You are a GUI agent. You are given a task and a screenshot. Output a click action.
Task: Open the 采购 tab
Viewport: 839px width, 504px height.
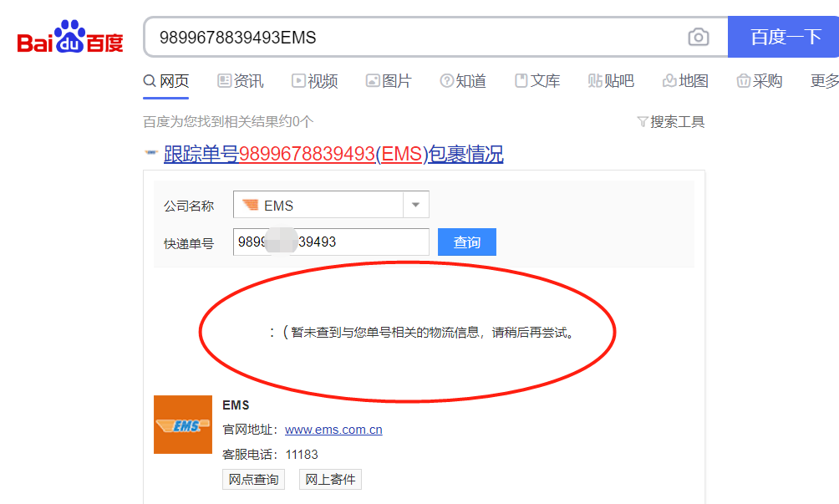click(760, 81)
